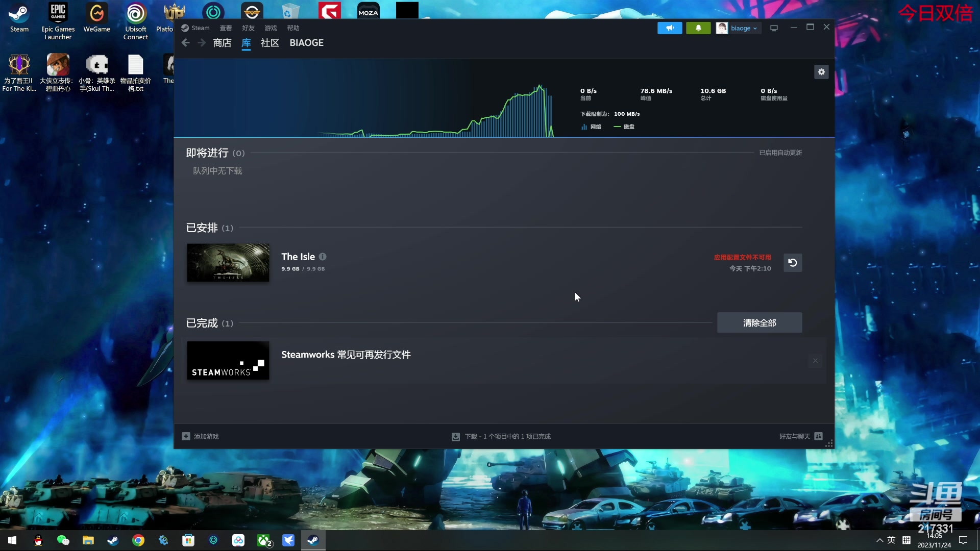Image resolution: width=980 pixels, height=551 pixels.
Task: Click the add game plus icon
Action: pos(186,436)
